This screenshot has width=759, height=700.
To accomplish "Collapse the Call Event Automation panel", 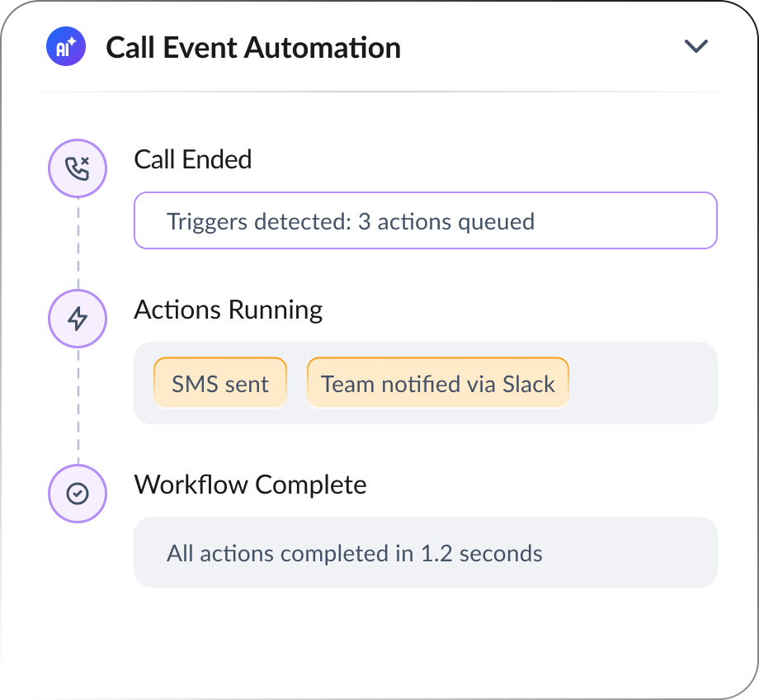I will (x=696, y=46).
